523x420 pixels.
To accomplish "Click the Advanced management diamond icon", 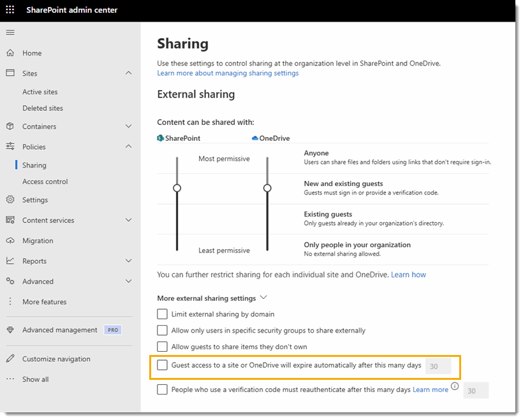I will tap(10, 329).
